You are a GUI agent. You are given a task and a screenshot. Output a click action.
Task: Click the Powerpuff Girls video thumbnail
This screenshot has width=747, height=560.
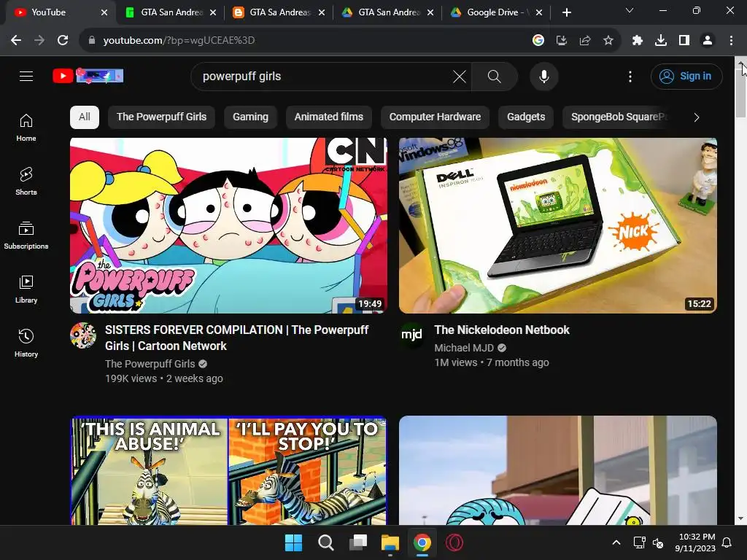point(228,226)
